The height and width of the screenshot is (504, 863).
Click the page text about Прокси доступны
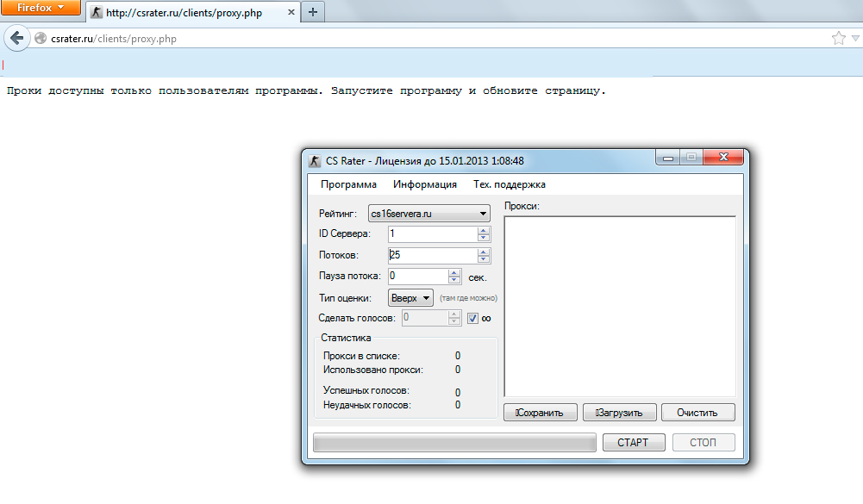coord(306,91)
